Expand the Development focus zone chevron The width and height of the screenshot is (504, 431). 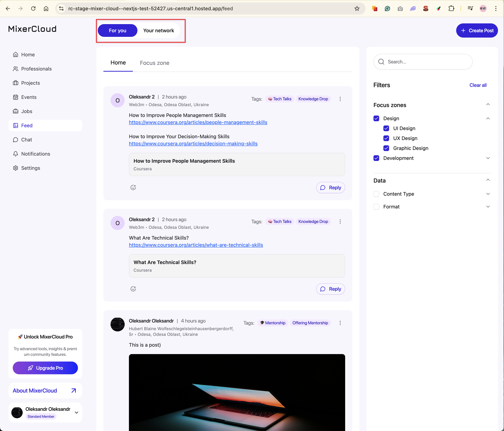click(488, 158)
